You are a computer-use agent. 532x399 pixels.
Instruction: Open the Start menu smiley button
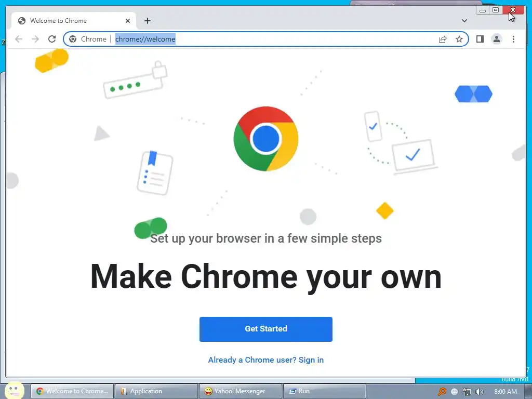[14, 390]
